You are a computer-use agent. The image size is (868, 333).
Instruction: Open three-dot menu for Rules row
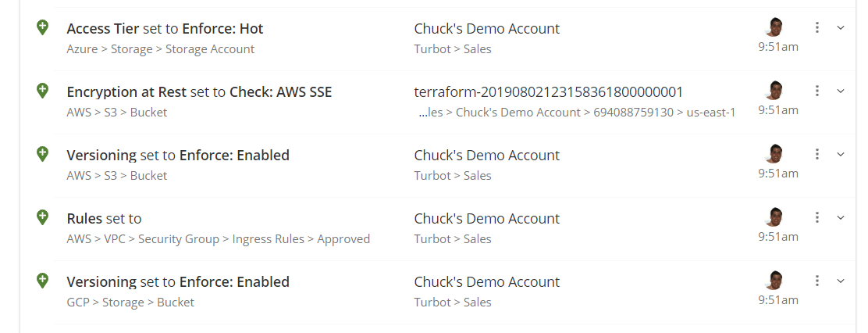(817, 218)
